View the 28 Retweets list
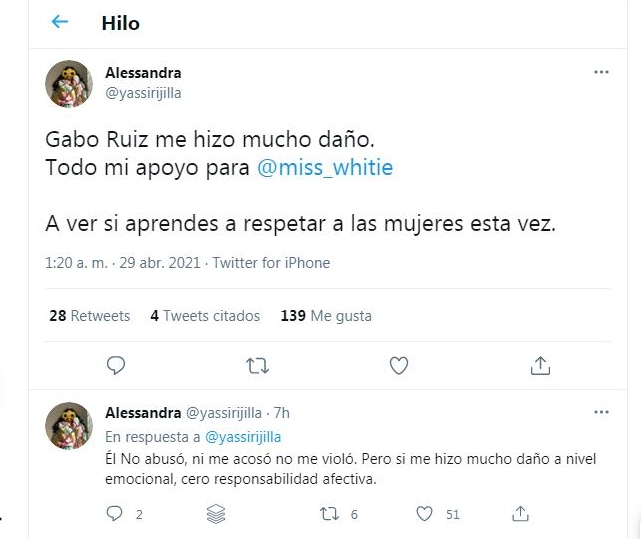Viewport: 641px width, 539px height. click(x=90, y=316)
